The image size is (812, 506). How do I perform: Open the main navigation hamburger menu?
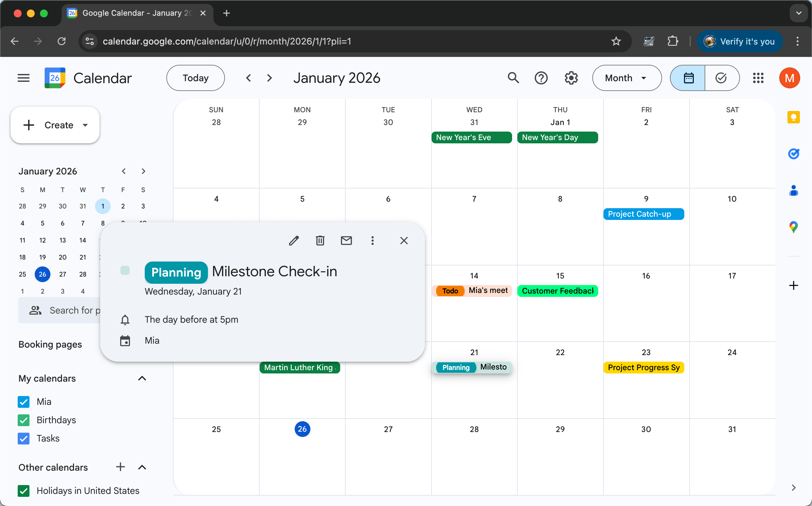24,78
